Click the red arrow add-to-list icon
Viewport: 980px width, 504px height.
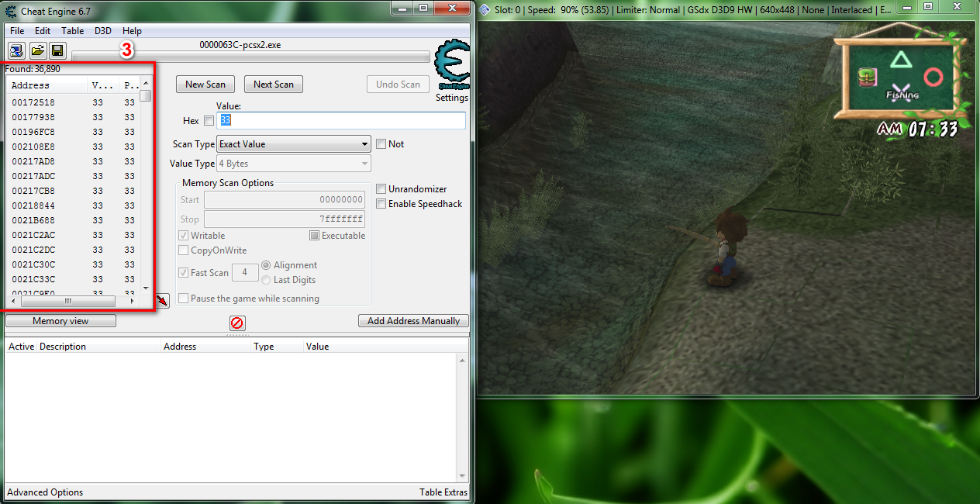pos(162,300)
